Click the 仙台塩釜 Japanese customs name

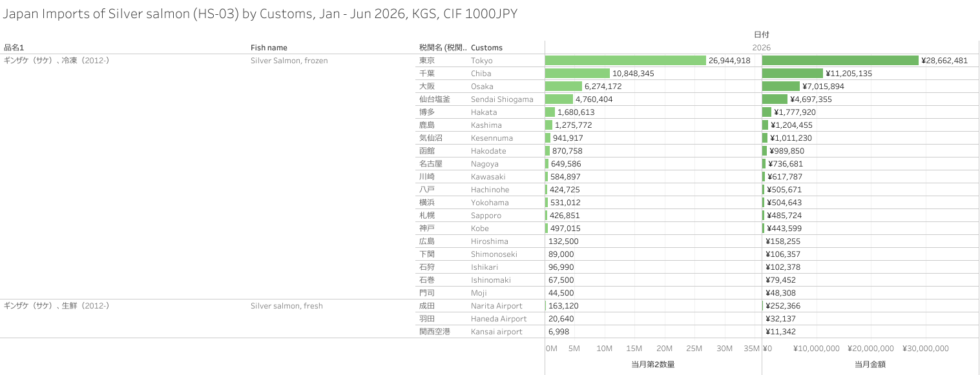434,99
